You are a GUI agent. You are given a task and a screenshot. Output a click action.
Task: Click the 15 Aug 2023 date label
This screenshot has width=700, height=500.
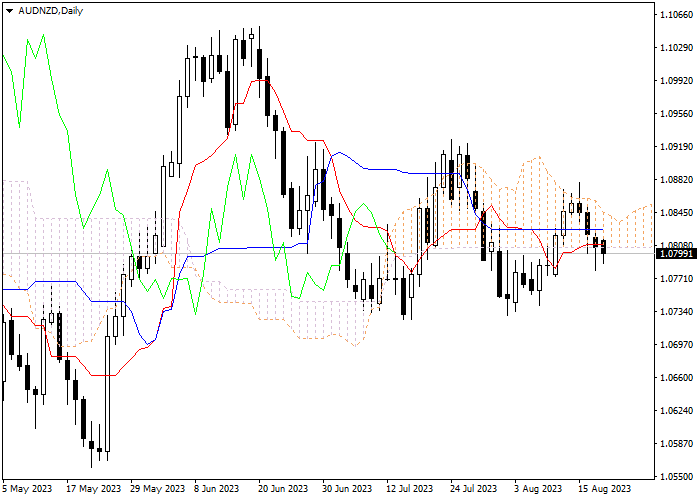[x=604, y=489]
